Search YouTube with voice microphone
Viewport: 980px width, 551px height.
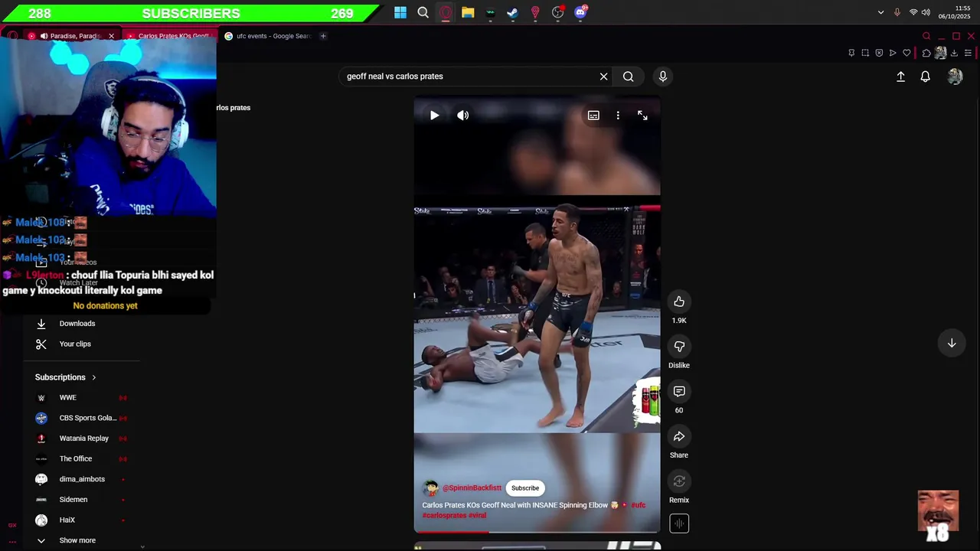[x=663, y=77]
